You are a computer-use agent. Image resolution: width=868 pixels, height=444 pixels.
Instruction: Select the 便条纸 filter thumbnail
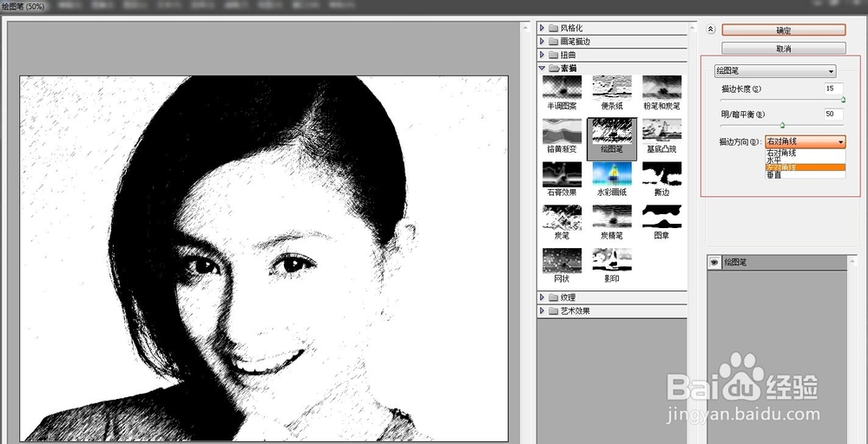tap(612, 88)
